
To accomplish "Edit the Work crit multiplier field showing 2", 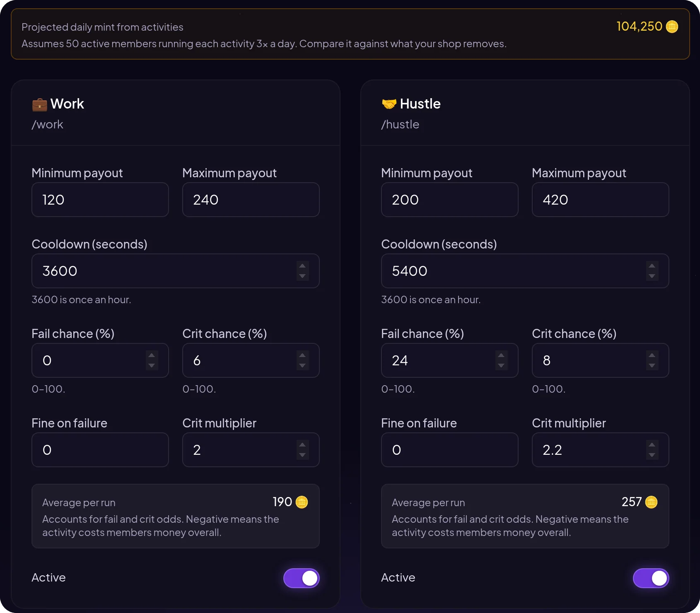I will click(251, 450).
